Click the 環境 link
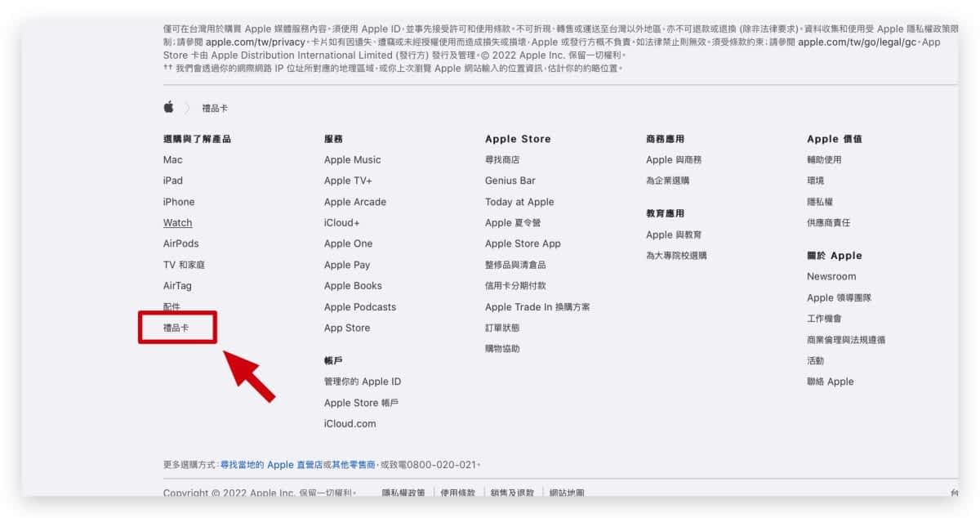The height and width of the screenshot is (518, 980). click(816, 181)
